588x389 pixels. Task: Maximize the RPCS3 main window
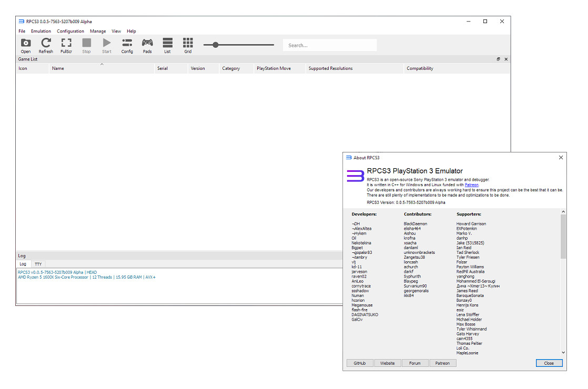click(x=485, y=22)
